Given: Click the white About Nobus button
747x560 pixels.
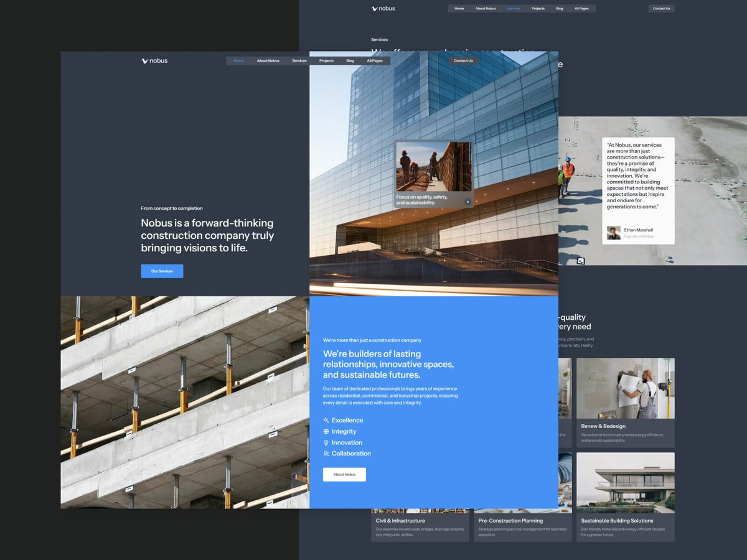Looking at the screenshot, I should coord(344,475).
